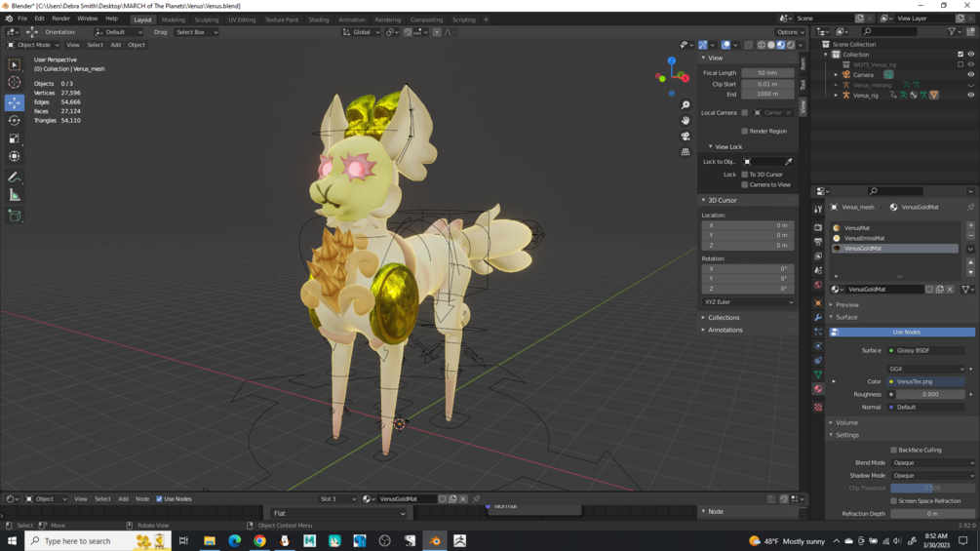Enable Backface Culling checkbox
Viewport: 980px width, 551px height.
894,450
